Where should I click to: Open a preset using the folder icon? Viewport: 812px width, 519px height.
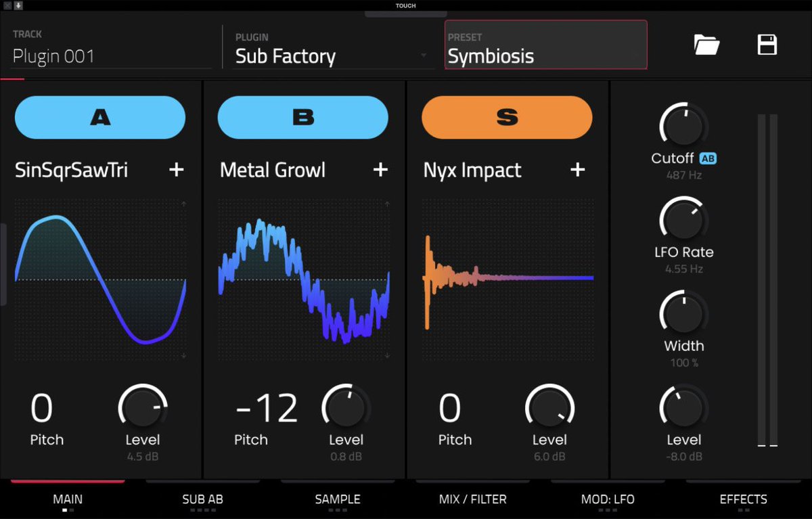706,45
